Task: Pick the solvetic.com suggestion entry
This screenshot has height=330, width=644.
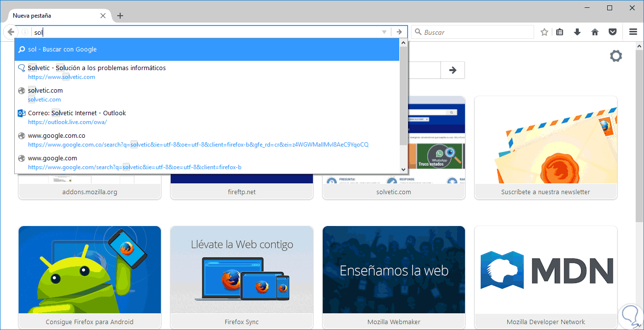Action: (207, 95)
